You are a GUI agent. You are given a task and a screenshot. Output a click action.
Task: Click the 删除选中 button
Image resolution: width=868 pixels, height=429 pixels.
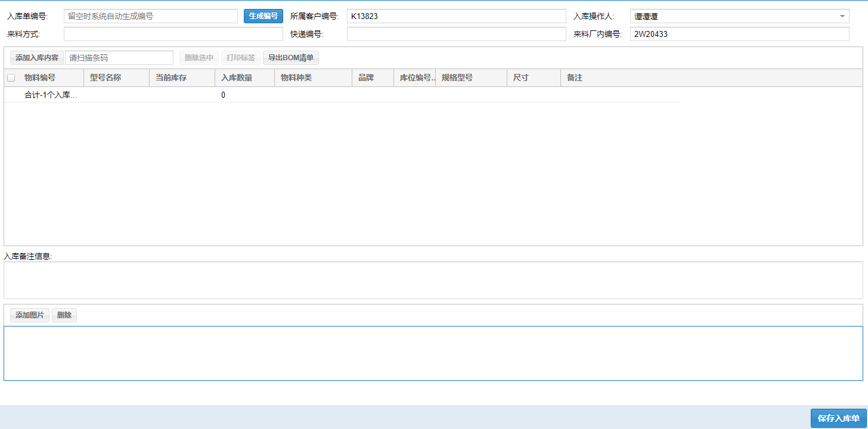[x=199, y=58]
